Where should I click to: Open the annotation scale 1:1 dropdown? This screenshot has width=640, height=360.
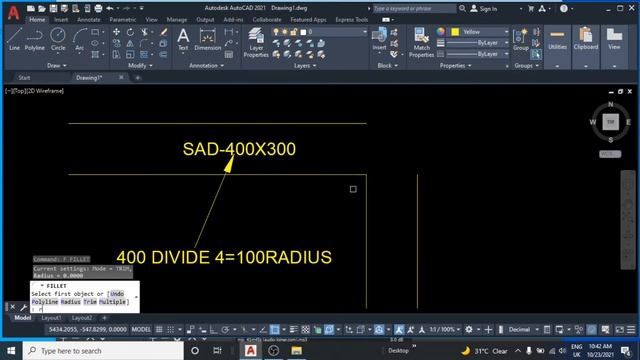click(x=444, y=329)
